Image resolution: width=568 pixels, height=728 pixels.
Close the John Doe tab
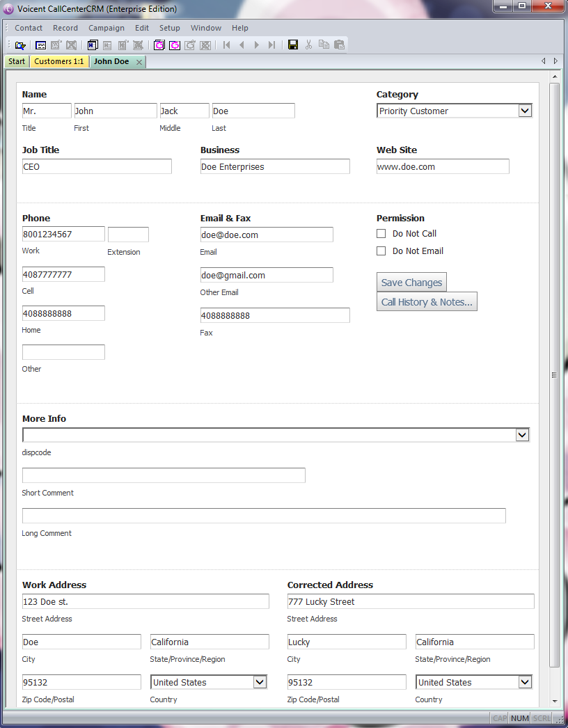coord(139,62)
